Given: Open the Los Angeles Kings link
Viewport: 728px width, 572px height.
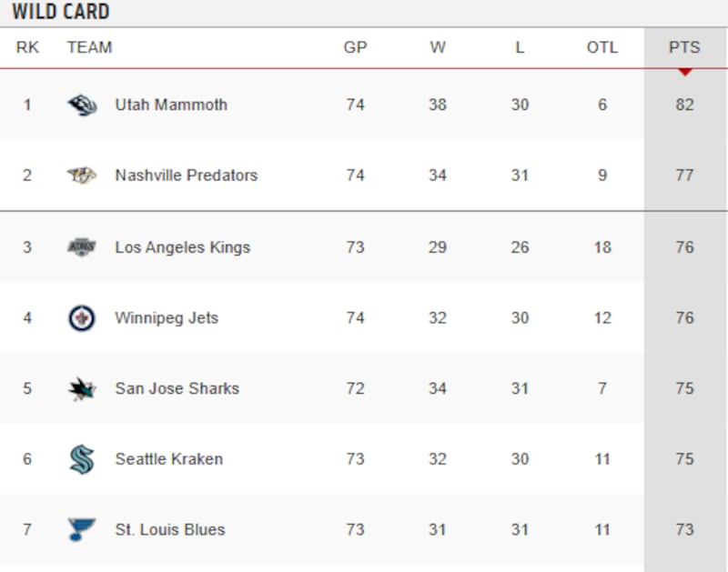Looking at the screenshot, I should (x=182, y=246).
